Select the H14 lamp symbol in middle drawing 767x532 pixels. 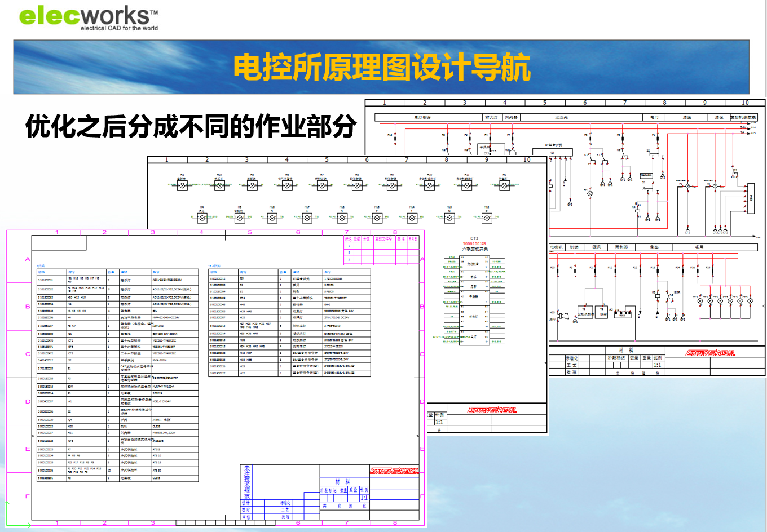click(x=412, y=217)
